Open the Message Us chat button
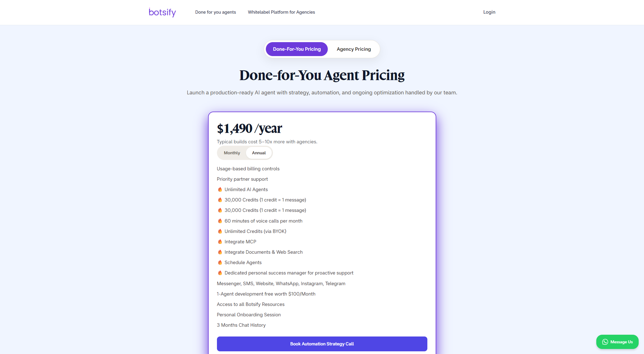 (x=617, y=342)
